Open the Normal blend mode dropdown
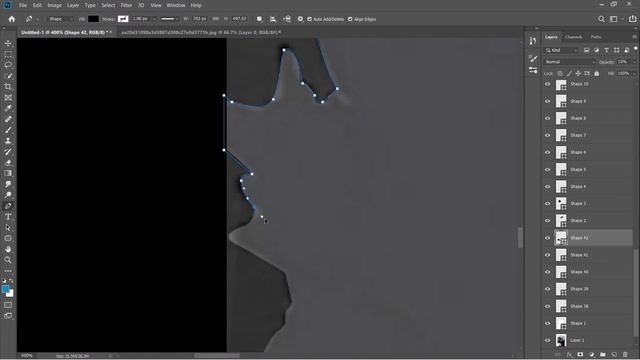 570,62
